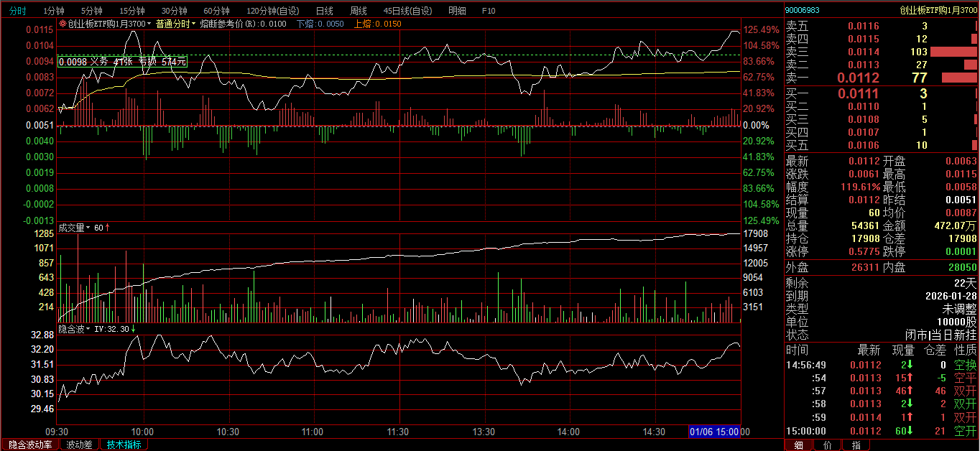Click the 金额 value 472.07万
This screenshot has height=451, width=980.
tap(955, 225)
